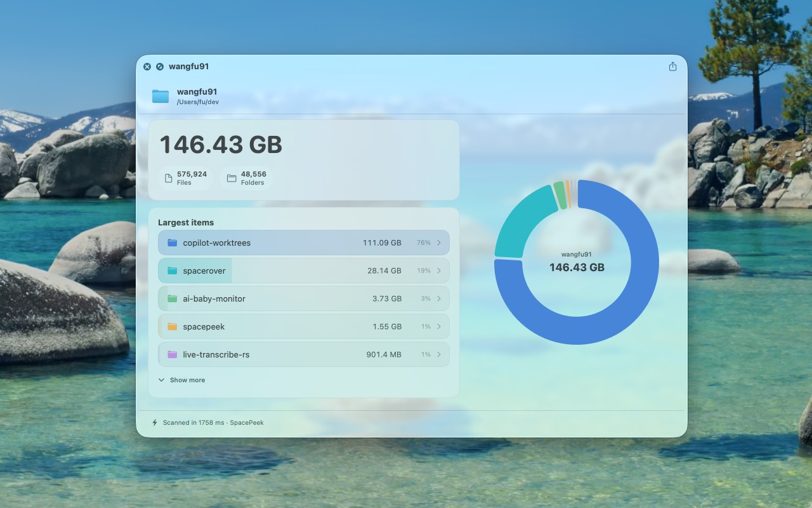812x508 pixels.
Task: Click the green ai-baby-monitor folder icon
Action: click(x=172, y=298)
